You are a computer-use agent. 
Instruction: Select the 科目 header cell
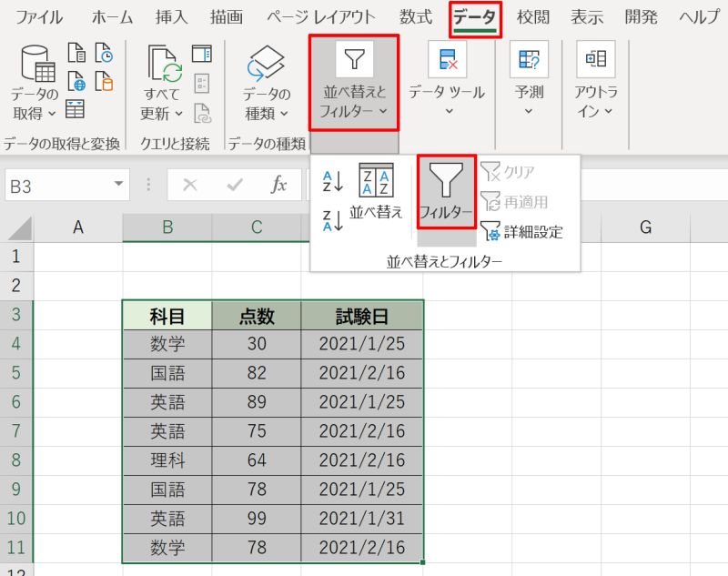tap(167, 316)
